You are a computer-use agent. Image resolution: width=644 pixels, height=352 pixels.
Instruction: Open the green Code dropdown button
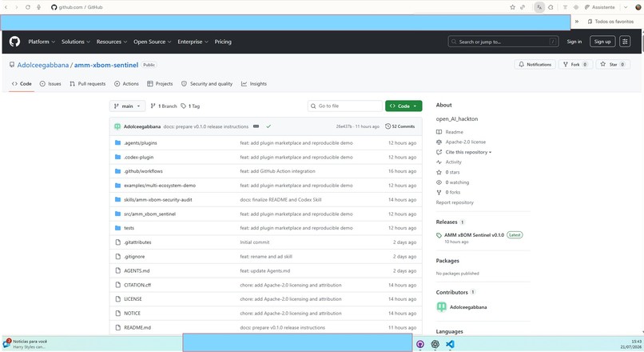(403, 106)
